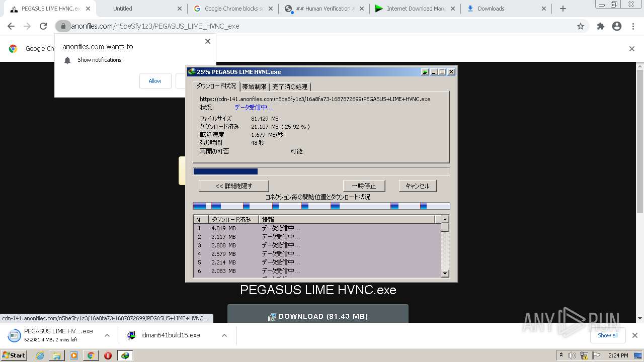Open idman641build15.exe download item
644x362 pixels.
click(170, 335)
